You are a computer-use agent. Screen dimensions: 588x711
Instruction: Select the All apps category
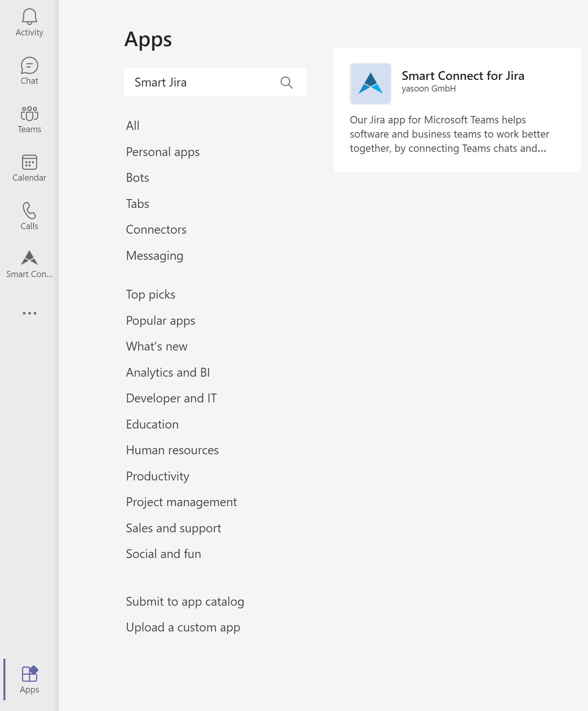[133, 126]
